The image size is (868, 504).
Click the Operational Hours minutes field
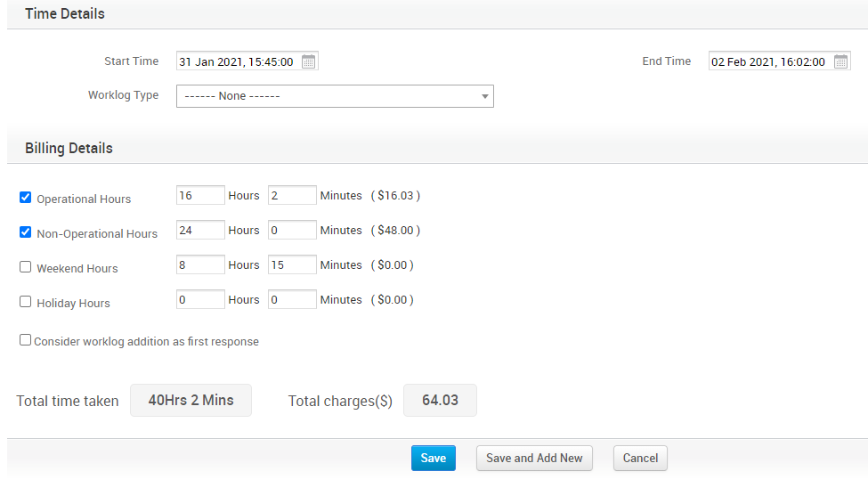[x=292, y=195]
